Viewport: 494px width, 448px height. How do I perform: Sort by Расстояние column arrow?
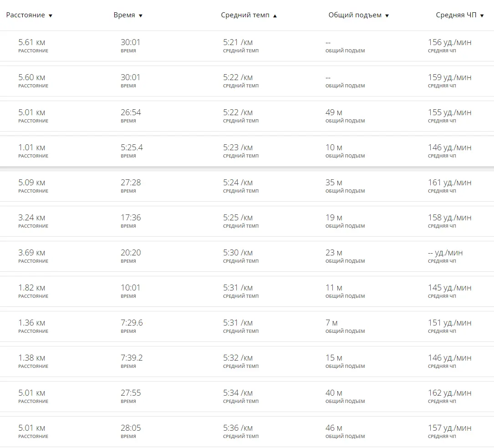coord(51,16)
